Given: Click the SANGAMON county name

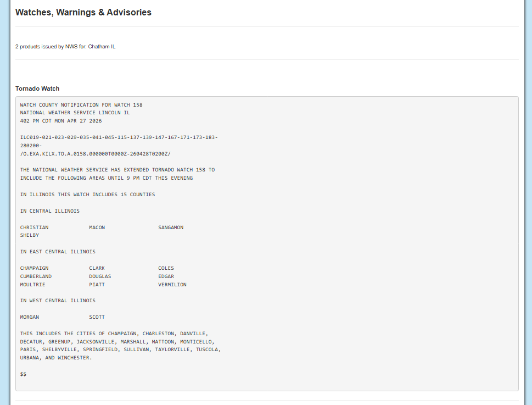Looking at the screenshot, I should pyautogui.click(x=171, y=228).
